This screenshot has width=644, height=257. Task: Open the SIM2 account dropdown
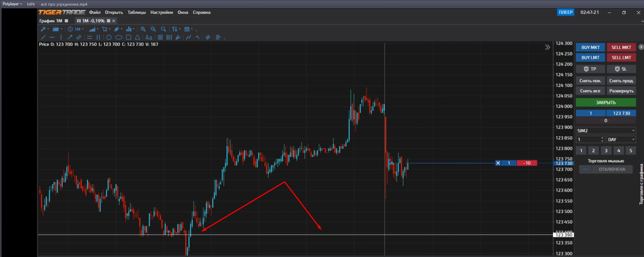click(606, 131)
